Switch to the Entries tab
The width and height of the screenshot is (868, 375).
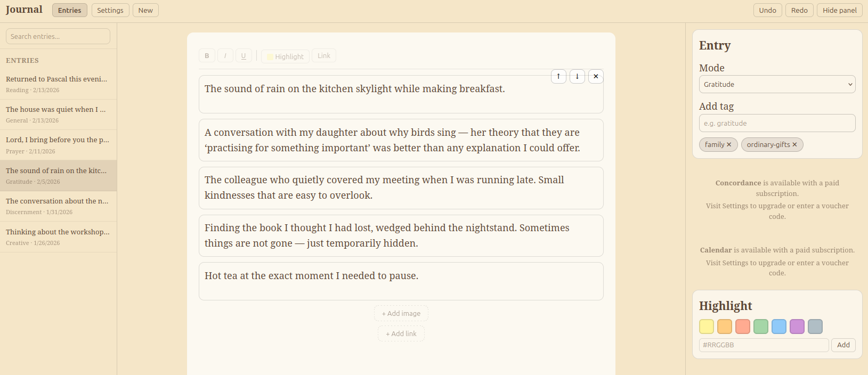[x=70, y=10]
